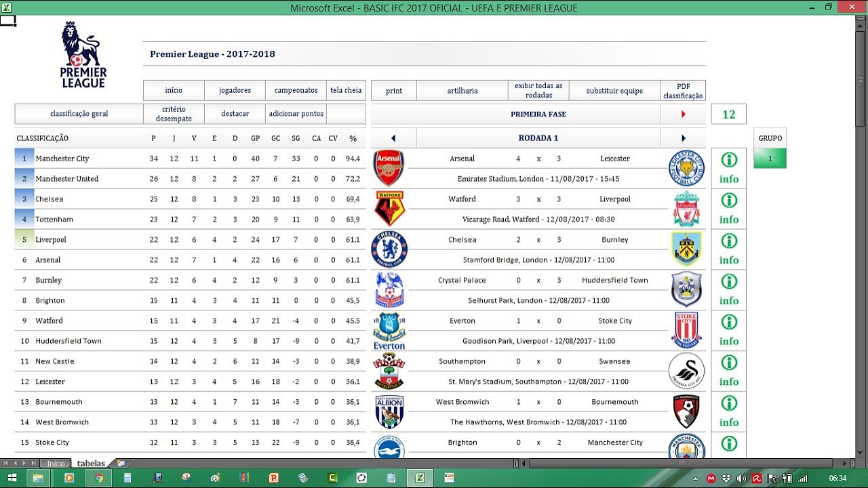Screen dimensions: 868x488
Task: Click Emirates Stadium match details text
Action: [537, 179]
